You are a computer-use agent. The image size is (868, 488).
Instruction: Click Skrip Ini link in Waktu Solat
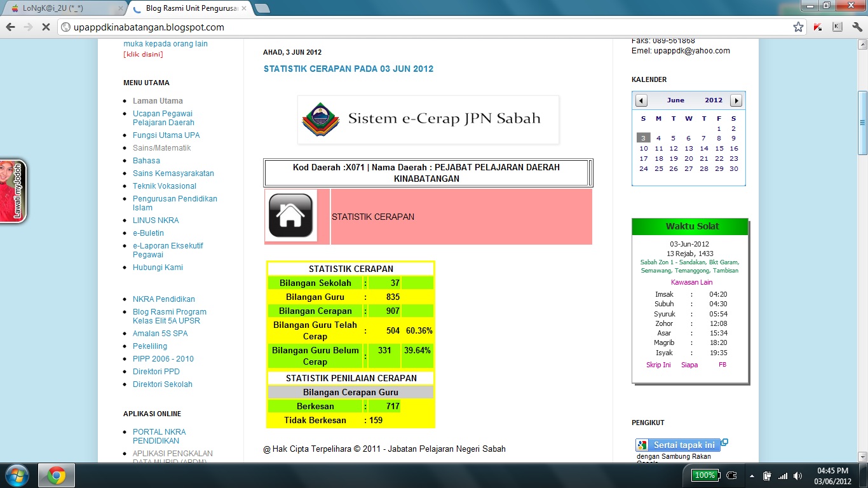click(658, 365)
